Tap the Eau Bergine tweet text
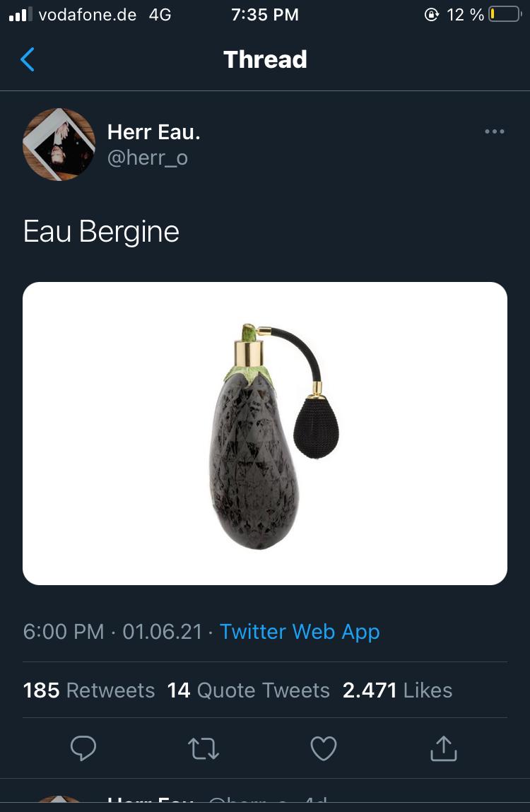Screen dimensions: 530x812 pyautogui.click(x=101, y=232)
